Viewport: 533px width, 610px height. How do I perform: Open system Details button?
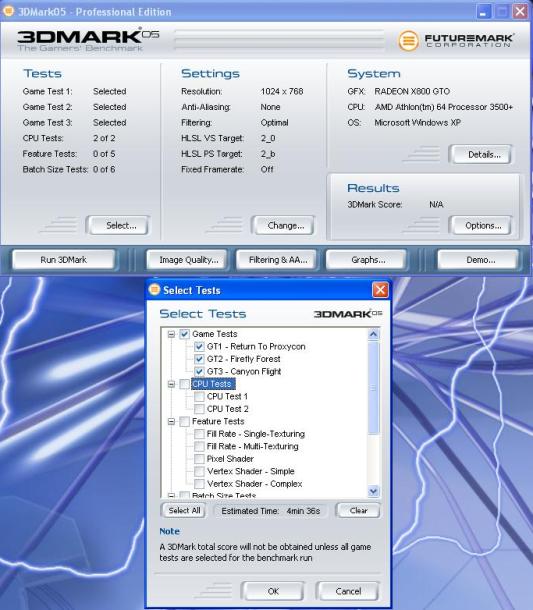point(480,154)
